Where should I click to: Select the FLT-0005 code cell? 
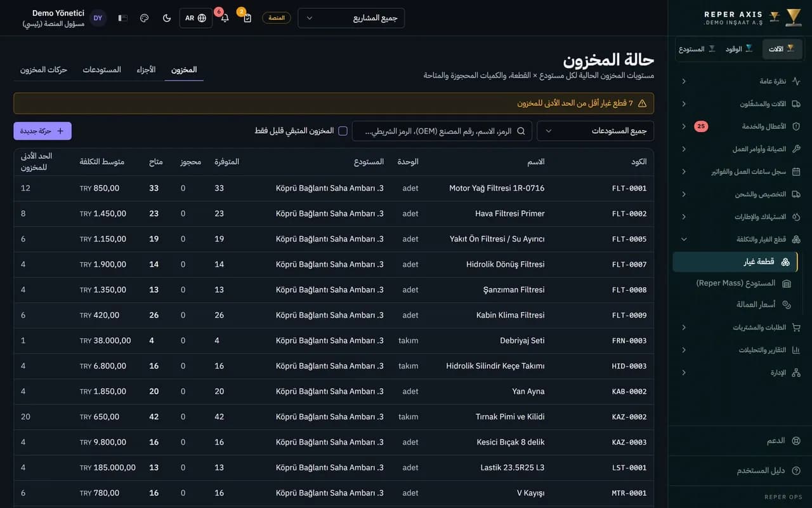pos(629,239)
